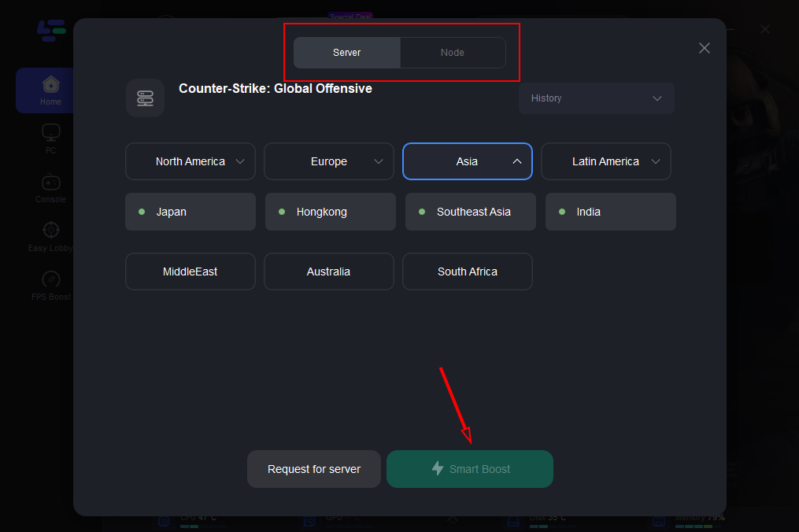
Task: Open the PC monitor icon in sidebar
Action: tap(51, 132)
